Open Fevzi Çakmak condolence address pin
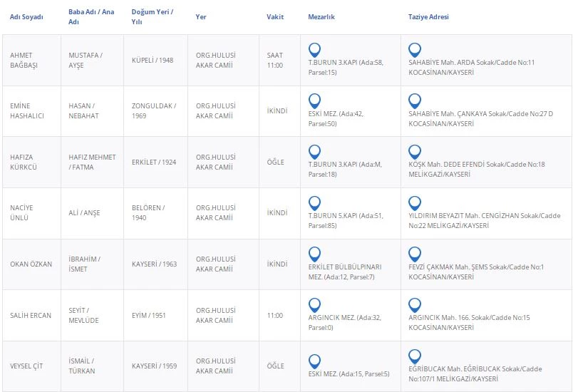The height and width of the screenshot is (392, 573). pyautogui.click(x=415, y=254)
